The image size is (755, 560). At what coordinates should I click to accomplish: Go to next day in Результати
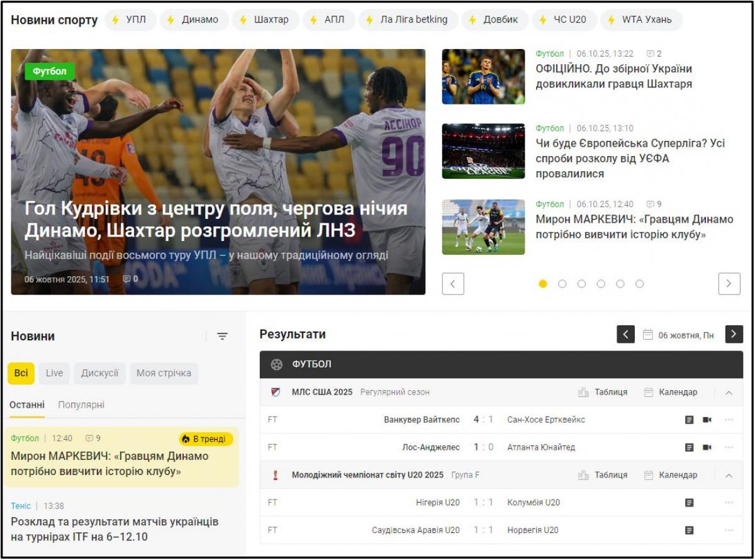[x=734, y=334]
